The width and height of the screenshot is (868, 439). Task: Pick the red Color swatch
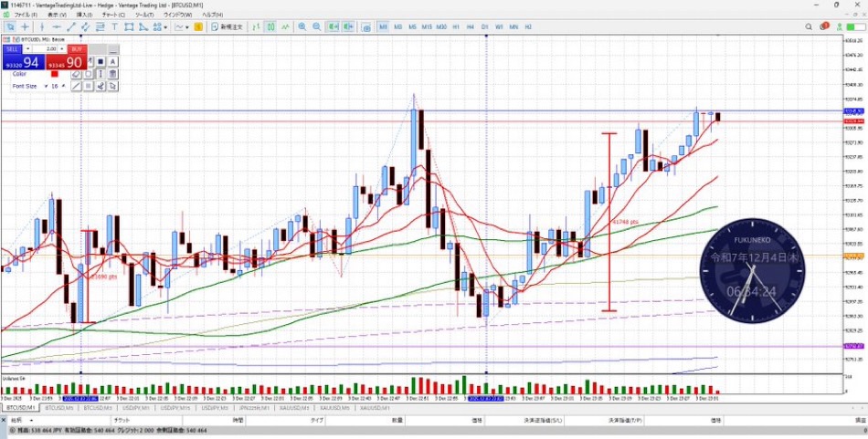(55, 74)
